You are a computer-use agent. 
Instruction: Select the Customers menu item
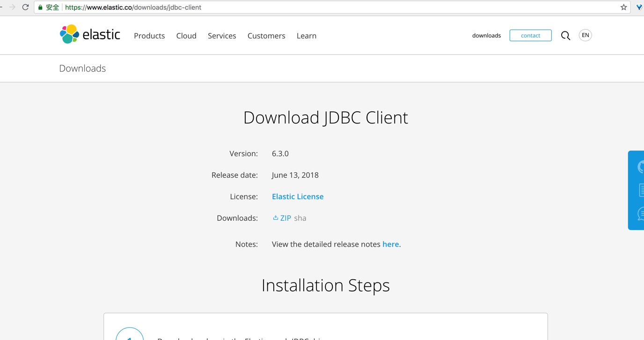[x=266, y=36]
